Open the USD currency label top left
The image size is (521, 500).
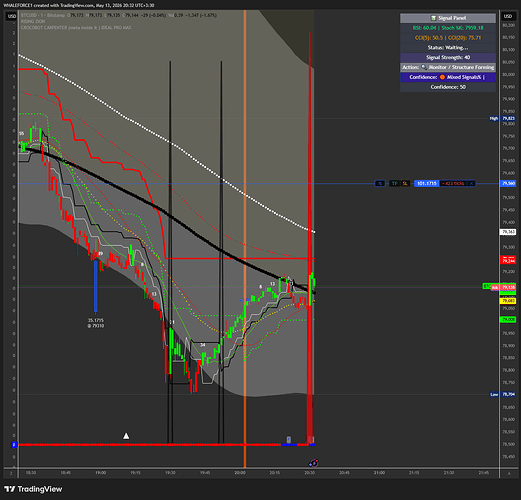[x=12, y=16]
